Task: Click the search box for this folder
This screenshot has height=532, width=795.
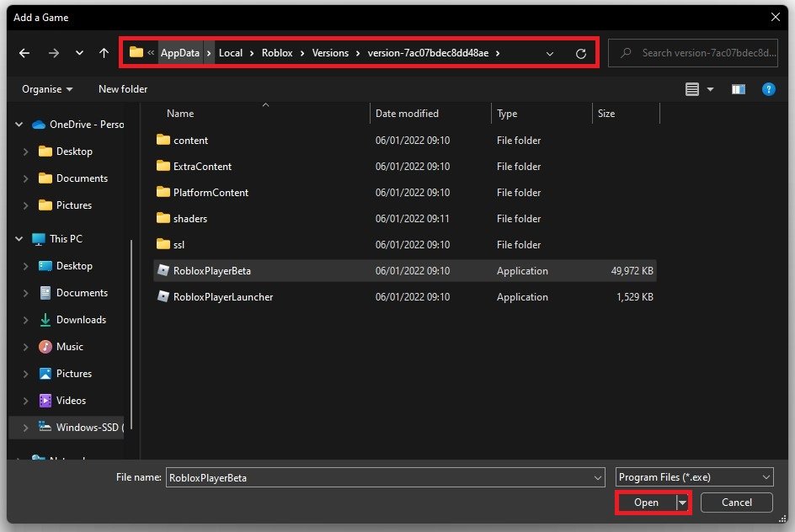Action: pyautogui.click(x=692, y=53)
